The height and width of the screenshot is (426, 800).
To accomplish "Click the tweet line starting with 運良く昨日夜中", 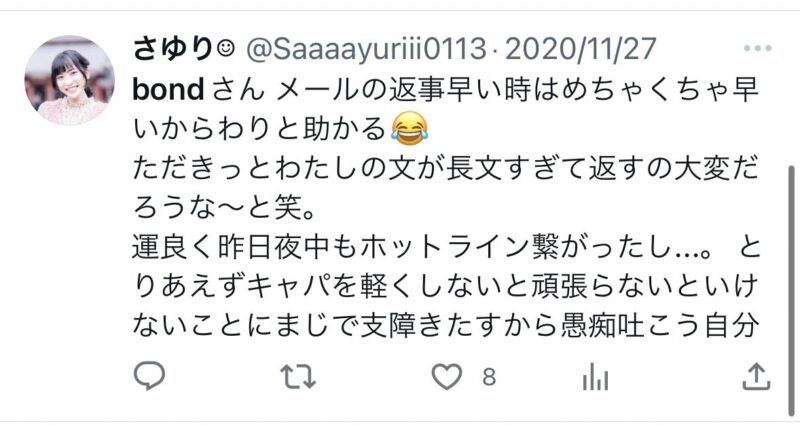I will (446, 247).
